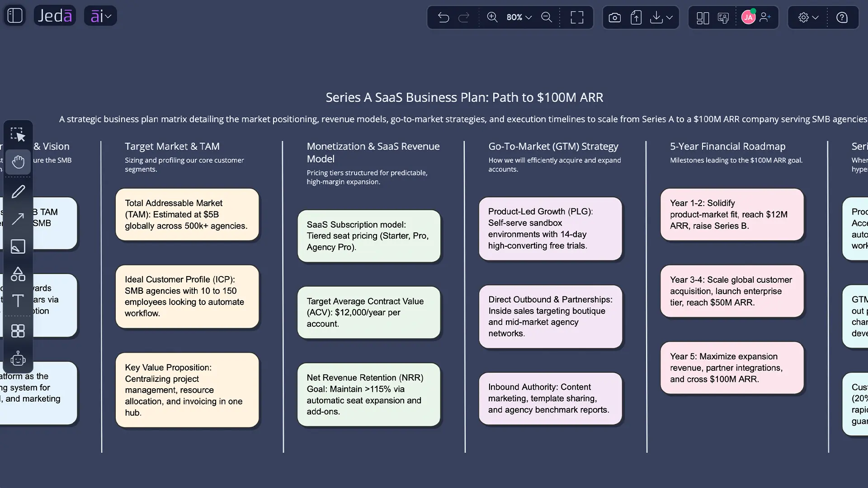Select the arrow connector tool
Screen dimensions: 868x488
tap(18, 219)
